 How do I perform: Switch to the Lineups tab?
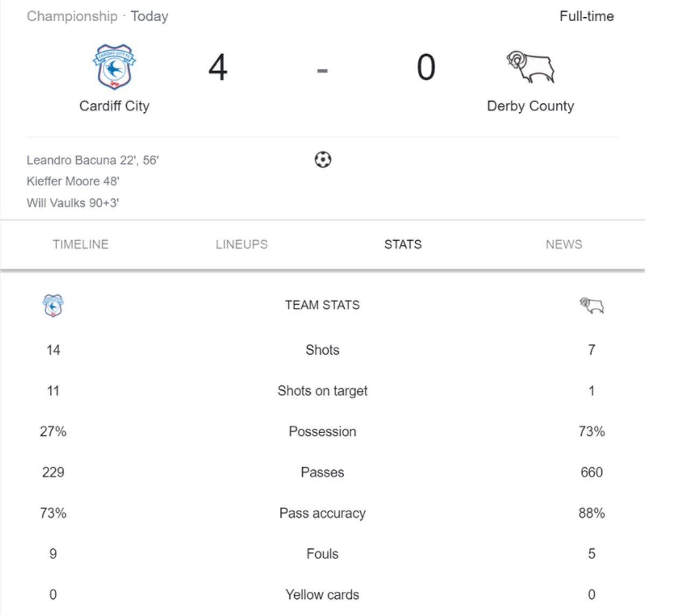click(241, 245)
